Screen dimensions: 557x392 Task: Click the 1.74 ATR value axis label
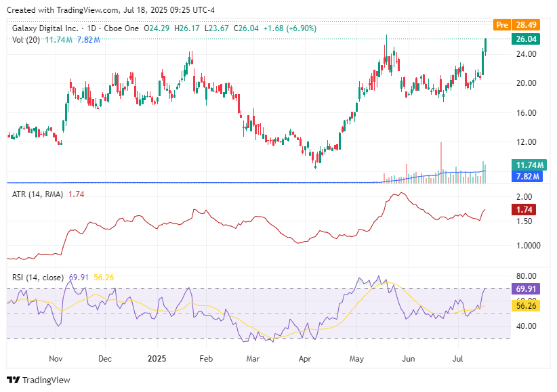524,209
